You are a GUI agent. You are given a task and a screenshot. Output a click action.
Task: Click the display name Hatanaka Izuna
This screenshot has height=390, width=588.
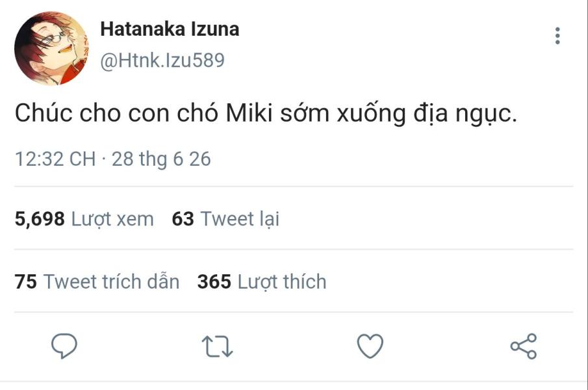(x=170, y=29)
